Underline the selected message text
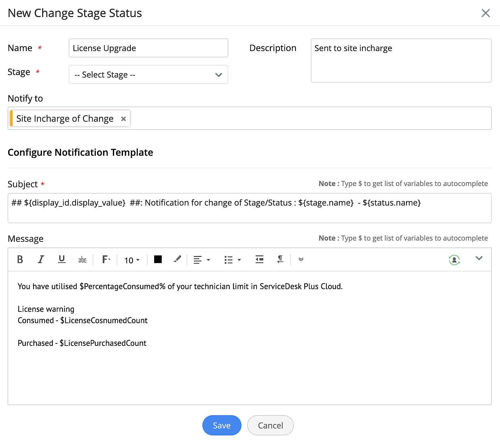The height and width of the screenshot is (448, 500). click(62, 259)
